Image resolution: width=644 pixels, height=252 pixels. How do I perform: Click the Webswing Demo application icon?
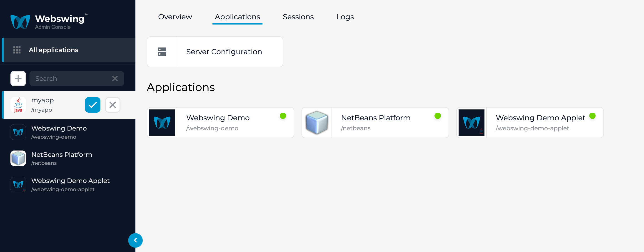(x=162, y=122)
